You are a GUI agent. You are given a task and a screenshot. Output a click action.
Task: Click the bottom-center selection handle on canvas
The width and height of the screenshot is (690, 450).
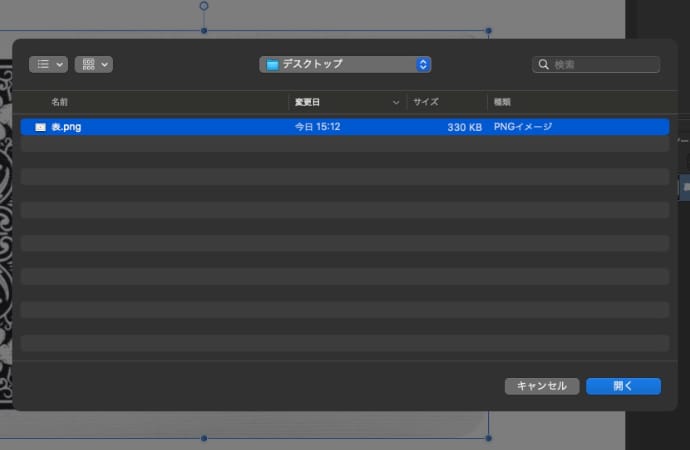[x=204, y=438]
